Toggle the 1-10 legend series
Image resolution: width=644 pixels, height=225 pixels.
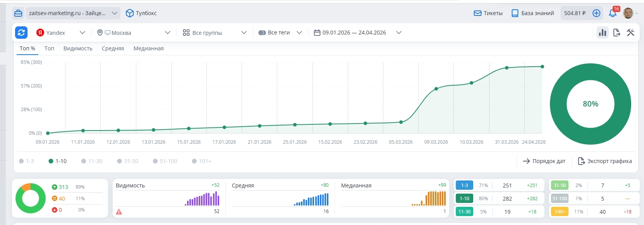[x=57, y=161]
